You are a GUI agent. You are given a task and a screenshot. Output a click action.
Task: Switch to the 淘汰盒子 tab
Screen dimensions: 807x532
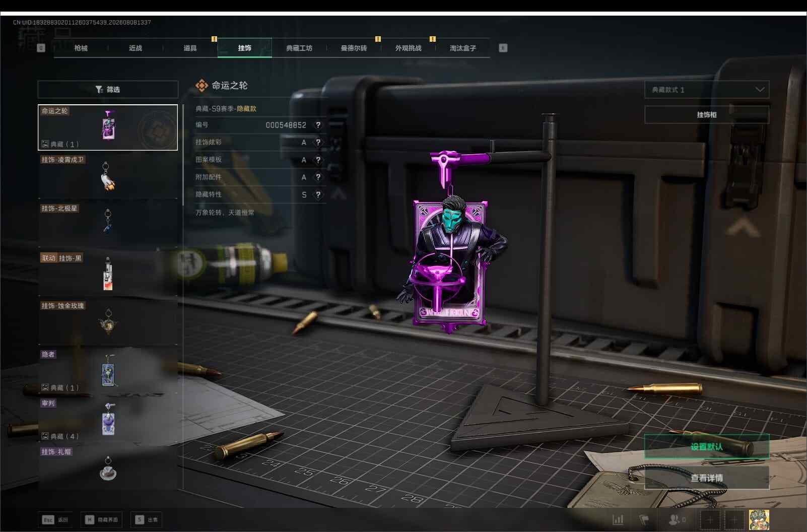463,48
